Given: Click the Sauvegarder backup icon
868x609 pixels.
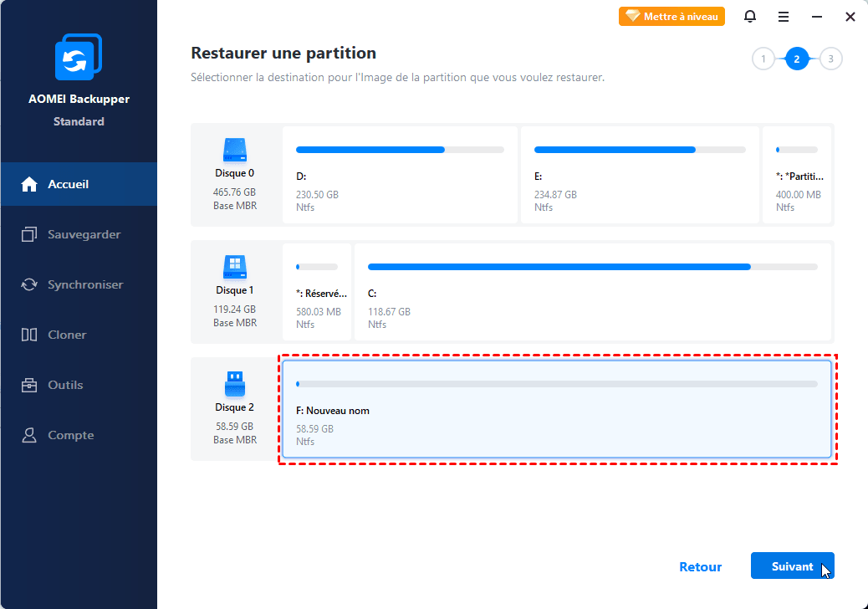Looking at the screenshot, I should pyautogui.click(x=28, y=234).
